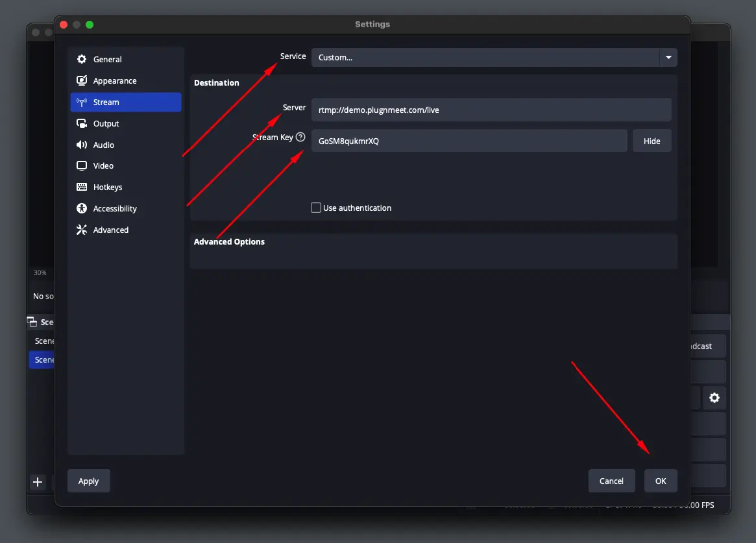The height and width of the screenshot is (543, 756).
Task: Open the Stream Key help tooltip
Action: coord(300,137)
